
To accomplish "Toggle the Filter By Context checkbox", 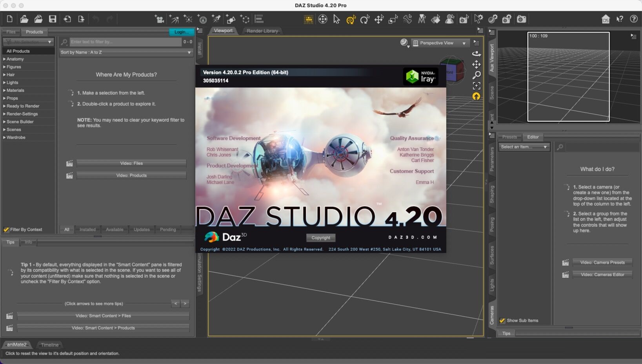I will (6, 229).
